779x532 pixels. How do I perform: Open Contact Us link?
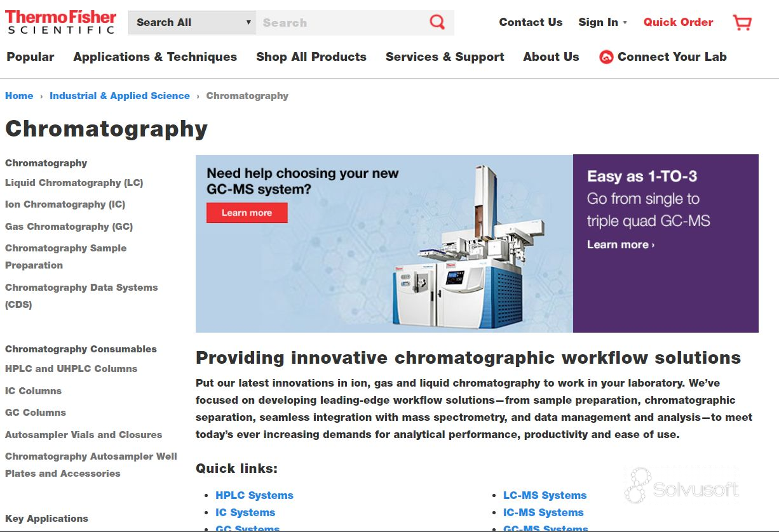531,22
